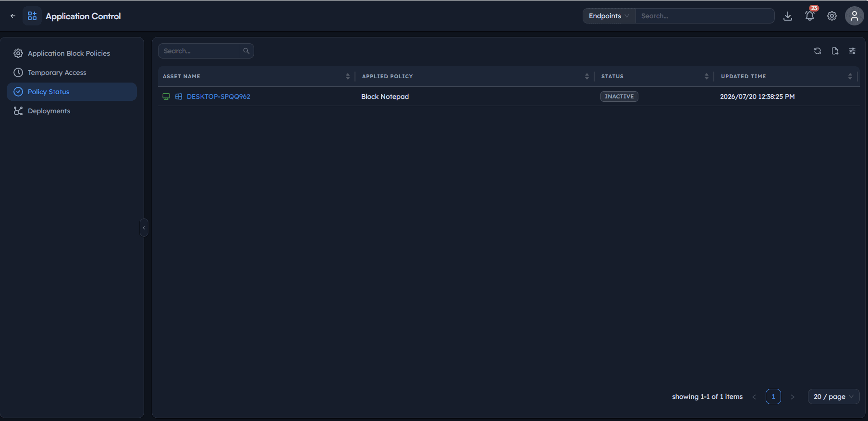Click the Block Notepad policy cell

click(385, 96)
